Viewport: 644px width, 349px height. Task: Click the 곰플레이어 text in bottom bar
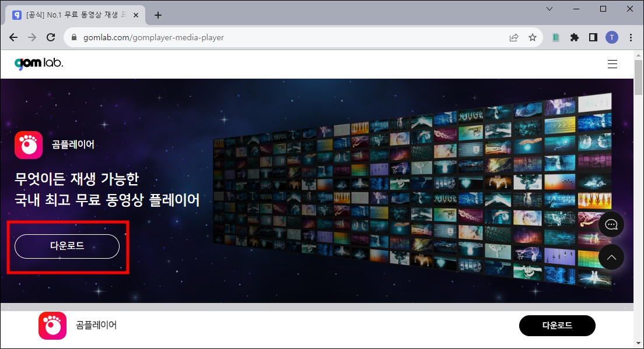pos(96,325)
